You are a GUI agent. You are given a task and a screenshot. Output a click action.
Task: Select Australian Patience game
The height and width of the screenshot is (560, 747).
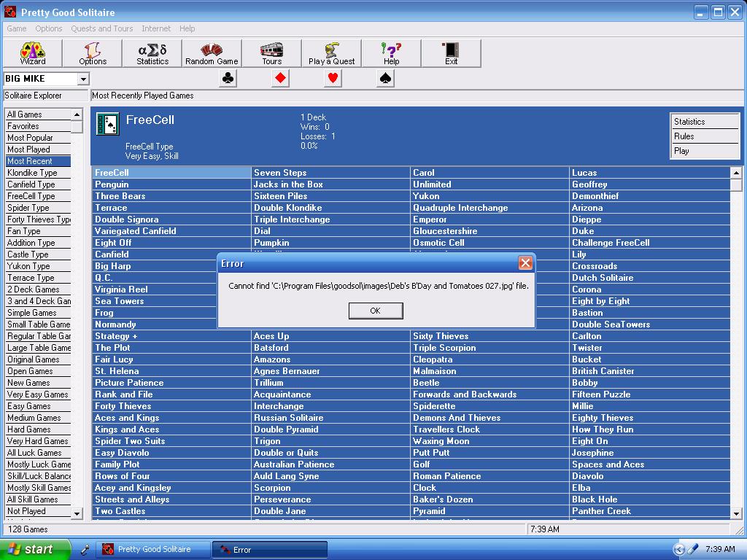[330, 464]
